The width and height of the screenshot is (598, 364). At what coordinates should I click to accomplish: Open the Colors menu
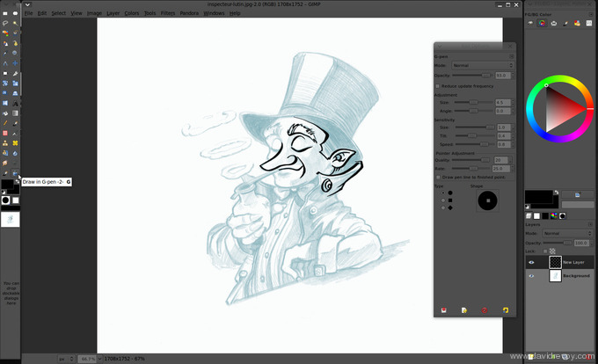132,13
